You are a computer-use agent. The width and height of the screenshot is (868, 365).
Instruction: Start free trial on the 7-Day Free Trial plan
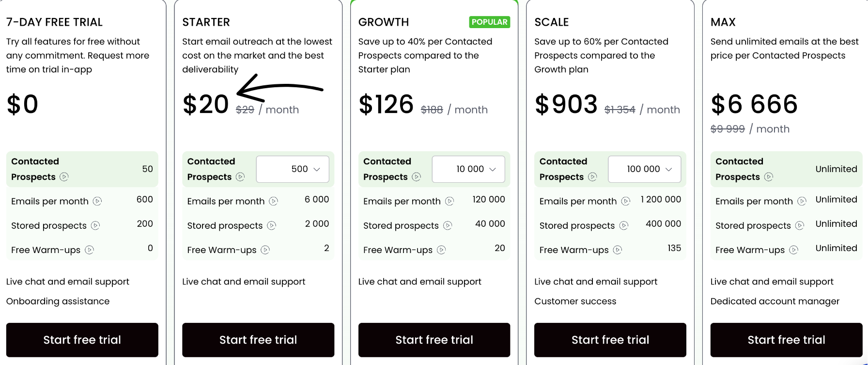pyautogui.click(x=82, y=340)
